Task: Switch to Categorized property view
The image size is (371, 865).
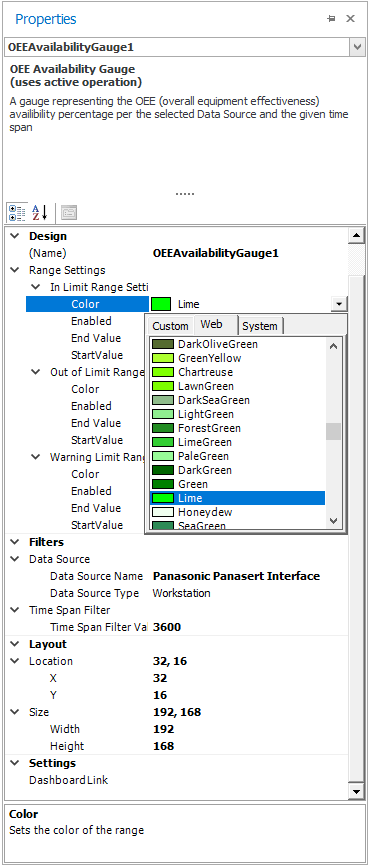Action: coord(17,212)
